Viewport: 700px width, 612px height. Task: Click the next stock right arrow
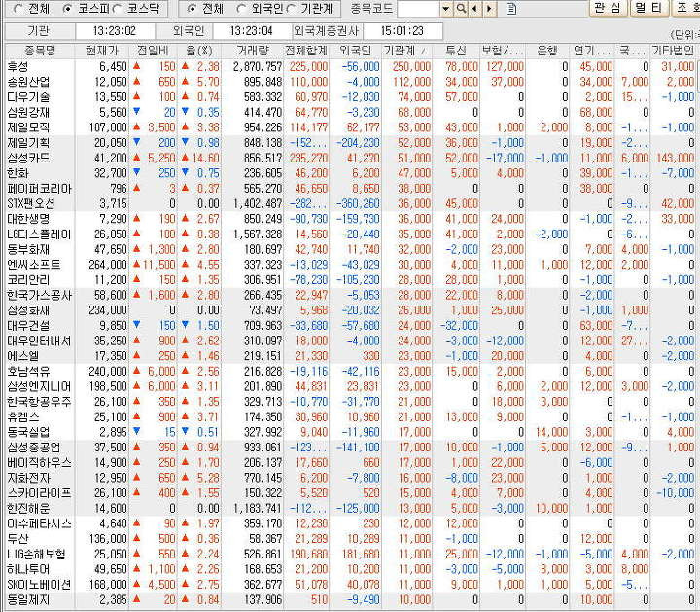coord(490,9)
